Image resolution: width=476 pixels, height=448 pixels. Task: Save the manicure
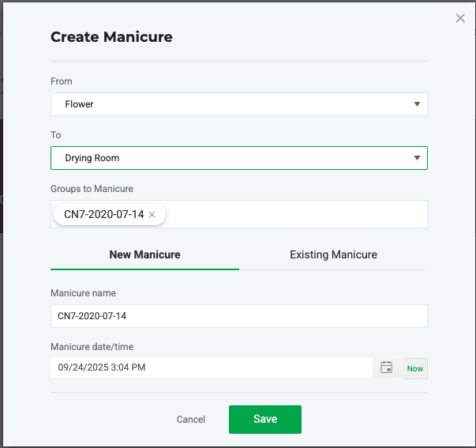pyautogui.click(x=264, y=419)
